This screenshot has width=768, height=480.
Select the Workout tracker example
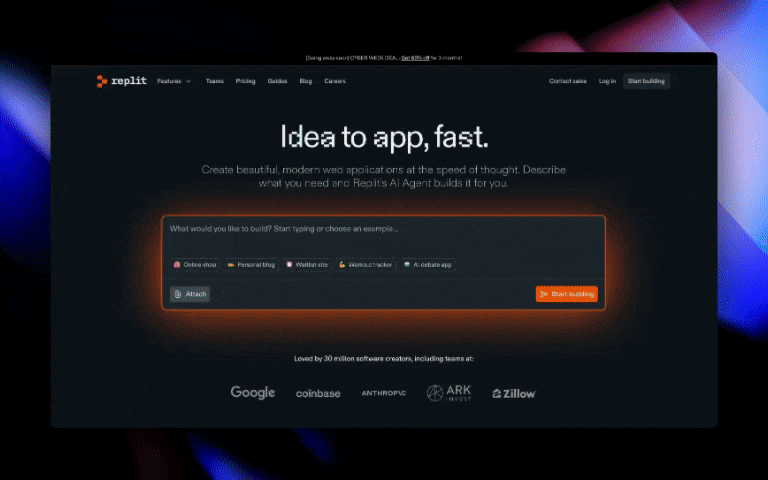pyautogui.click(x=365, y=264)
